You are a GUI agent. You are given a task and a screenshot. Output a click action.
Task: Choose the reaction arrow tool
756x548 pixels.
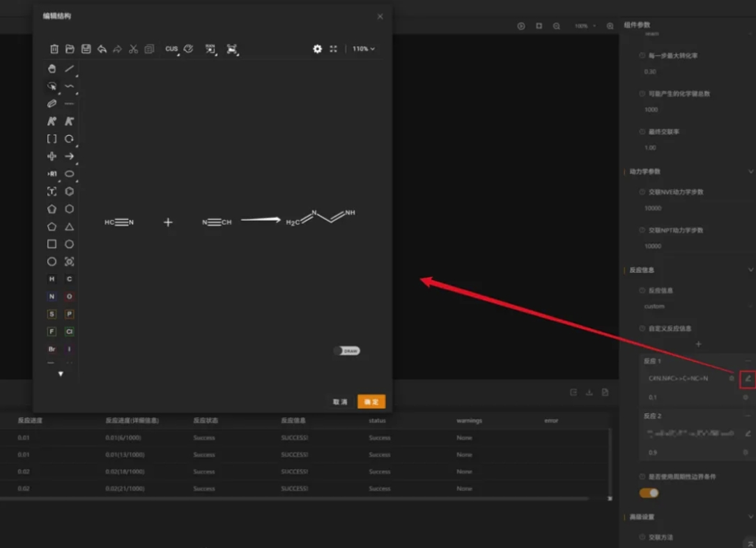click(x=69, y=157)
